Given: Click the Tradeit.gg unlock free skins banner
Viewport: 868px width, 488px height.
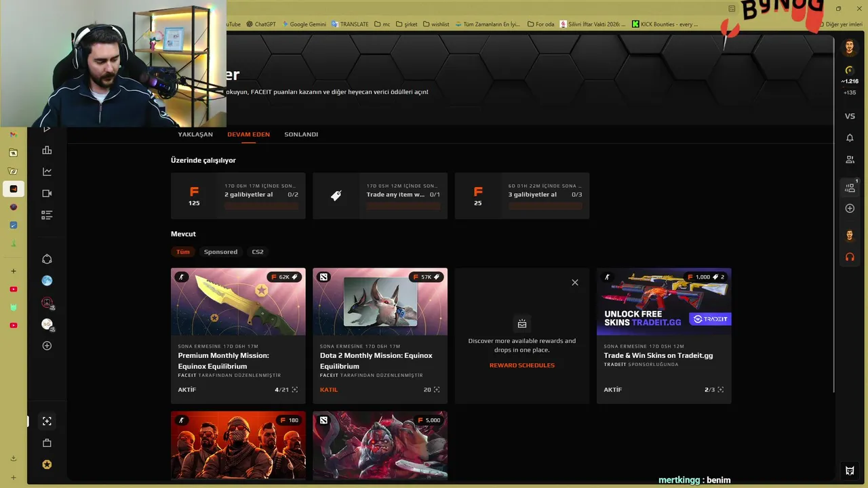Looking at the screenshot, I should (664, 302).
